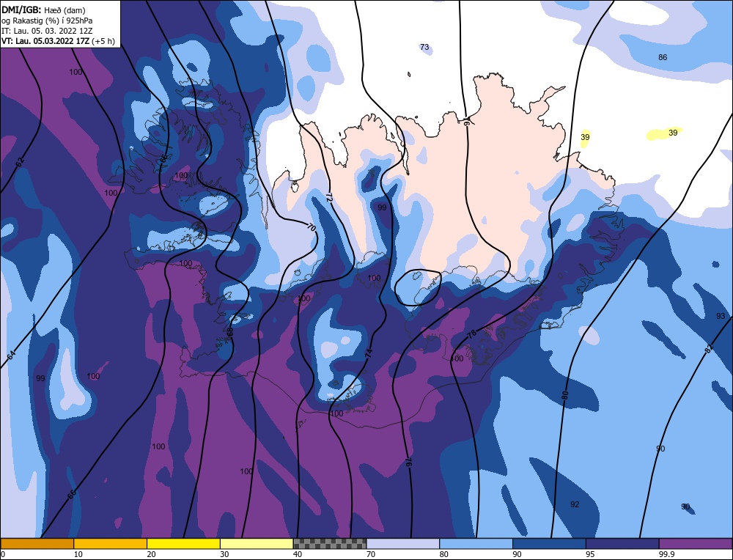
Task: Click the contour line label 62
Action: pyautogui.click(x=19, y=162)
